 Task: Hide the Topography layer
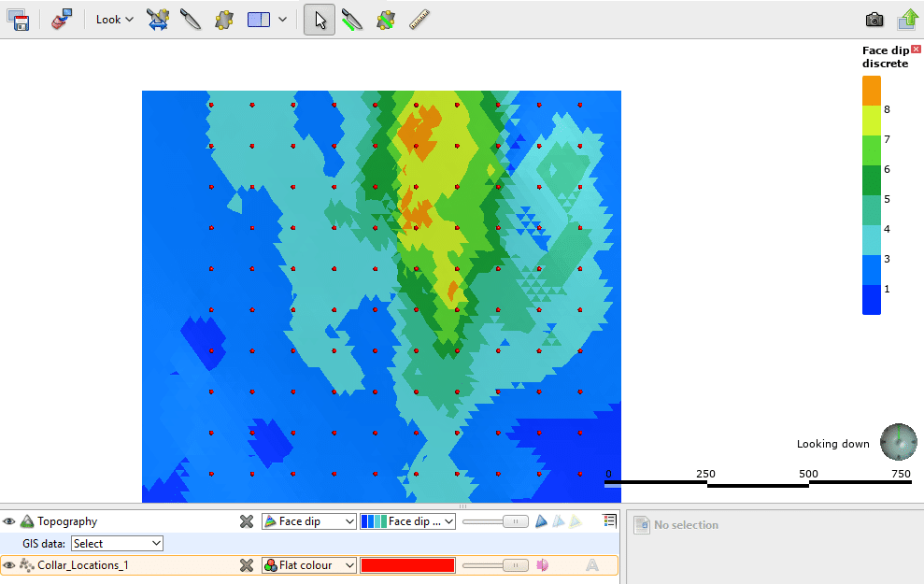(9, 520)
